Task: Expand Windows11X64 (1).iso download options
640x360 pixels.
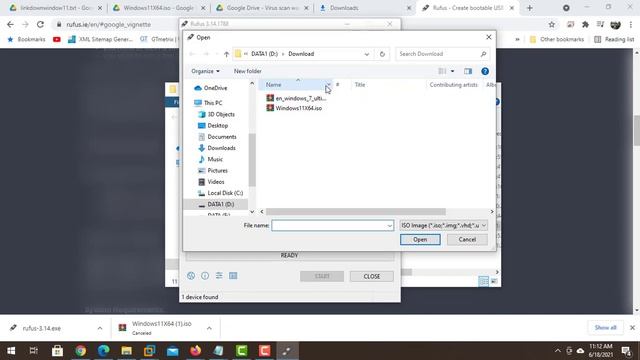Action: coord(209,328)
